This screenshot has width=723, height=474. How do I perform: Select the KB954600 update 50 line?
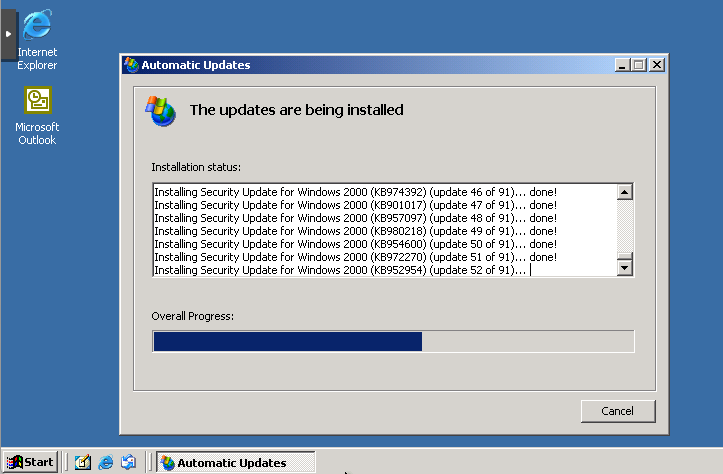356,243
